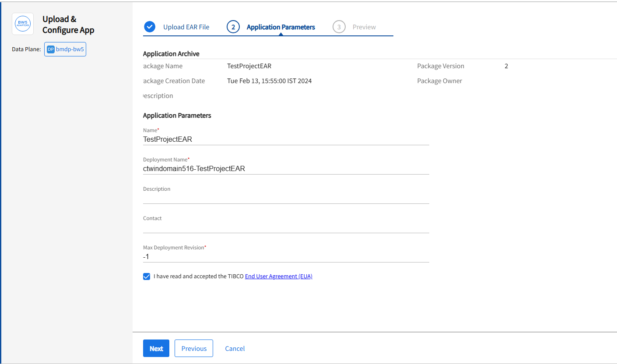617x364 pixels.
Task: Cancel the app upload wizard
Action: coord(235,348)
